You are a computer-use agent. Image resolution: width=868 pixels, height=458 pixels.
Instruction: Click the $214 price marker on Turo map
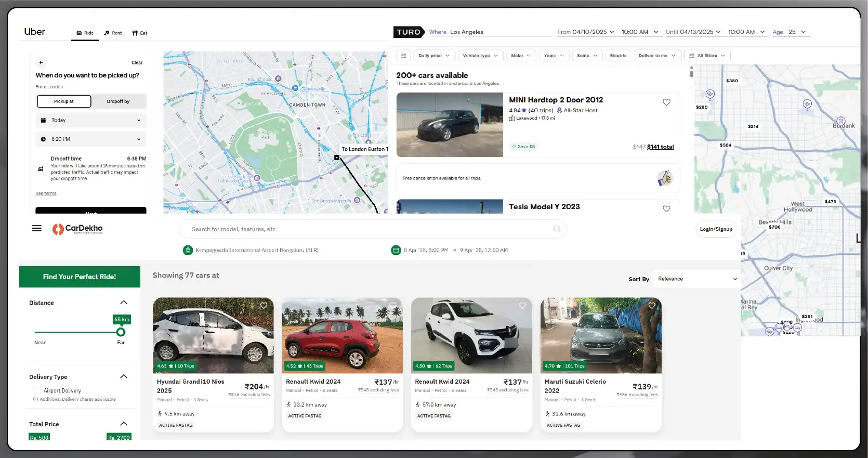pos(753,126)
